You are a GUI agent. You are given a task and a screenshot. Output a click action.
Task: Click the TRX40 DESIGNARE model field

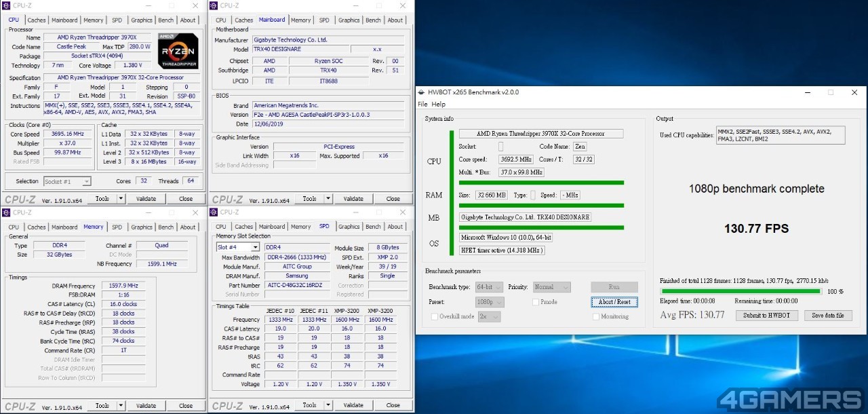click(300, 50)
